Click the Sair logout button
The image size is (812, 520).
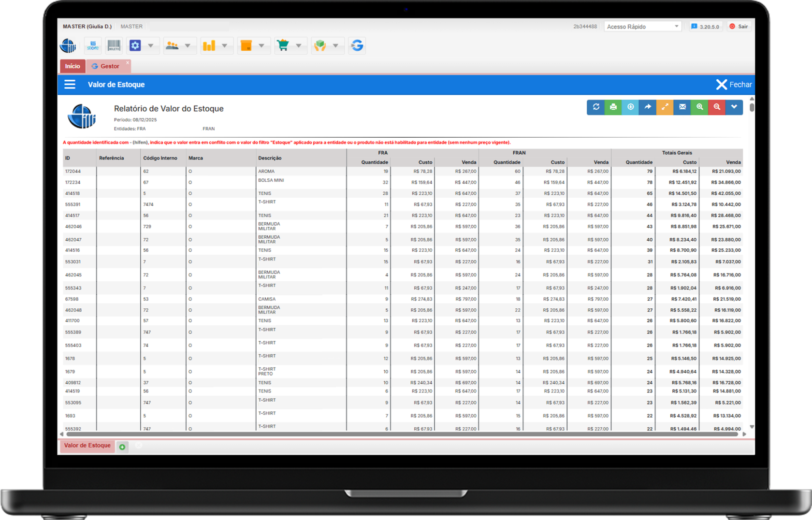click(x=739, y=27)
